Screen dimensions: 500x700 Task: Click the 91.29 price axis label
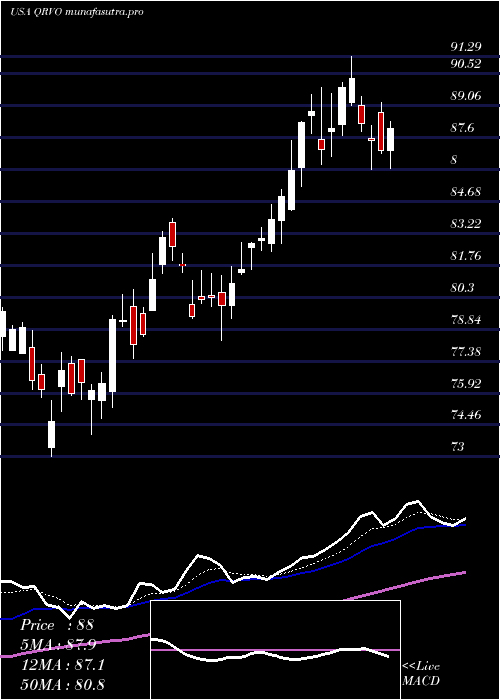(x=465, y=47)
